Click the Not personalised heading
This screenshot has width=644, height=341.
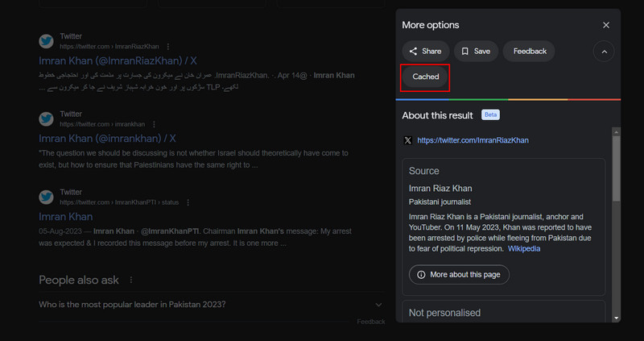(x=444, y=313)
